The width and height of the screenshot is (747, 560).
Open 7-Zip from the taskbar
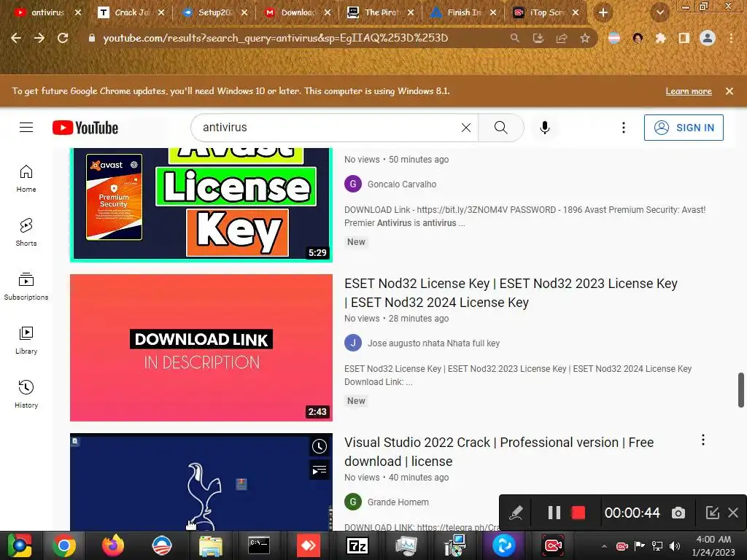coord(357,545)
